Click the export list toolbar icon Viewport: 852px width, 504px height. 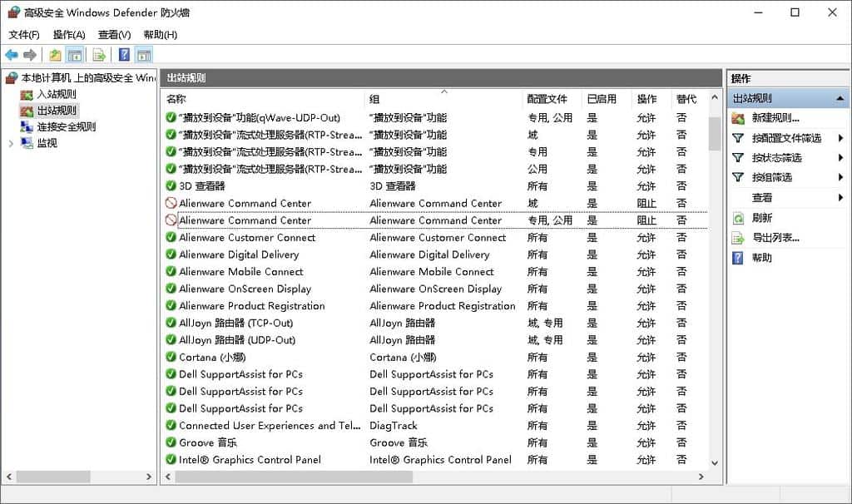(98, 54)
